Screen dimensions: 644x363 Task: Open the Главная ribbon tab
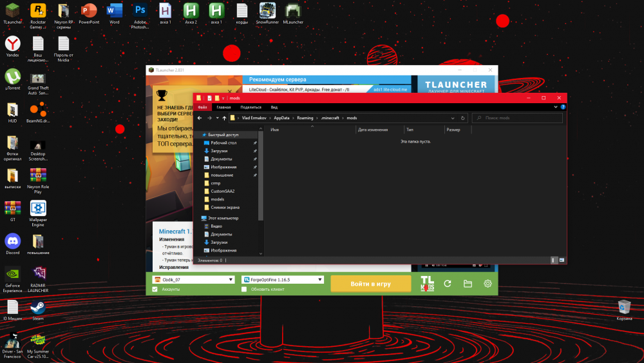[x=223, y=107]
